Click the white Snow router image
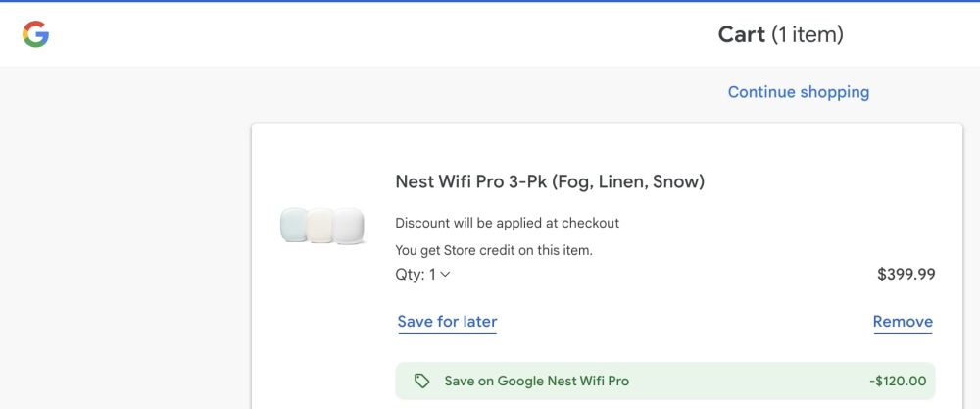The image size is (980, 409). [x=349, y=226]
